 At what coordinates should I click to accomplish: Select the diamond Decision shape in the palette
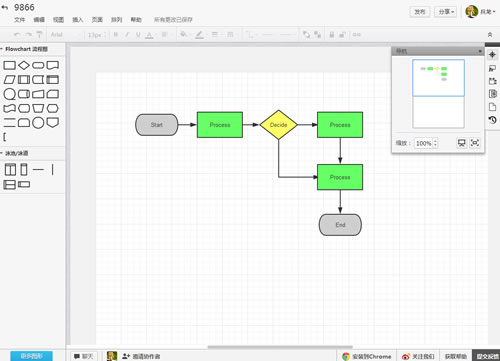click(24, 65)
